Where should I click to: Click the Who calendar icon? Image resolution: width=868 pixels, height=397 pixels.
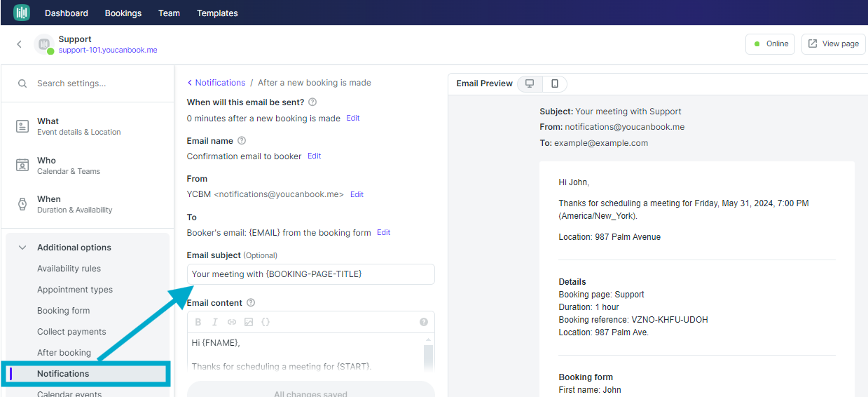click(x=22, y=166)
